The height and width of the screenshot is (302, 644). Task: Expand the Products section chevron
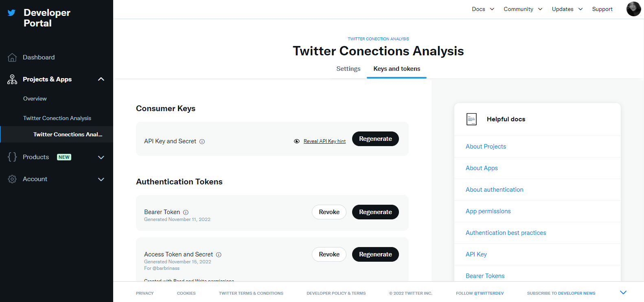point(101,158)
